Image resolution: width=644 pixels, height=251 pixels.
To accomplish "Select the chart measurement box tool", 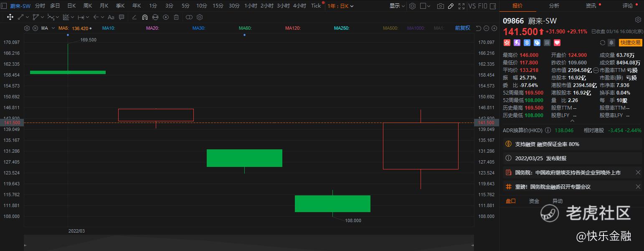I will [66, 17].
